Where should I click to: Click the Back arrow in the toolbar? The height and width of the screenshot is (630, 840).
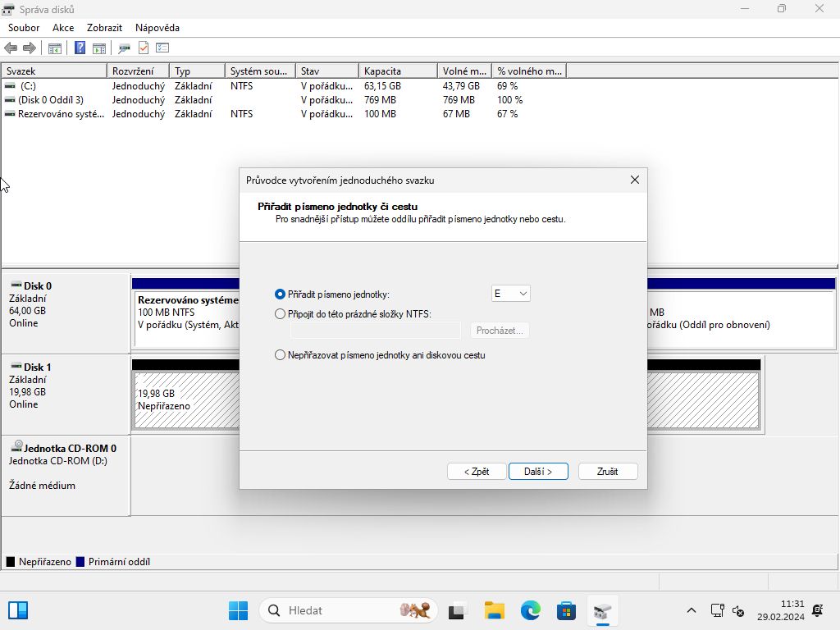click(x=11, y=48)
